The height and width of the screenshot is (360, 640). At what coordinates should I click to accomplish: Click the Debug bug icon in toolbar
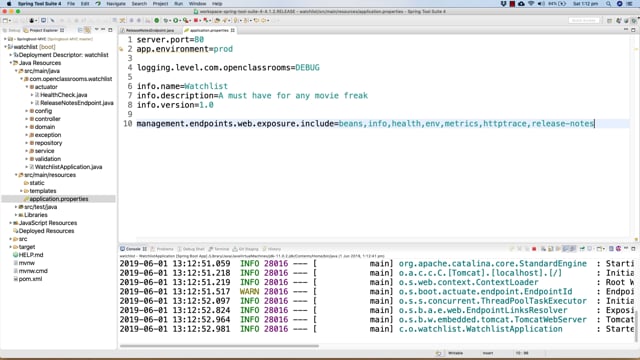coord(166,20)
